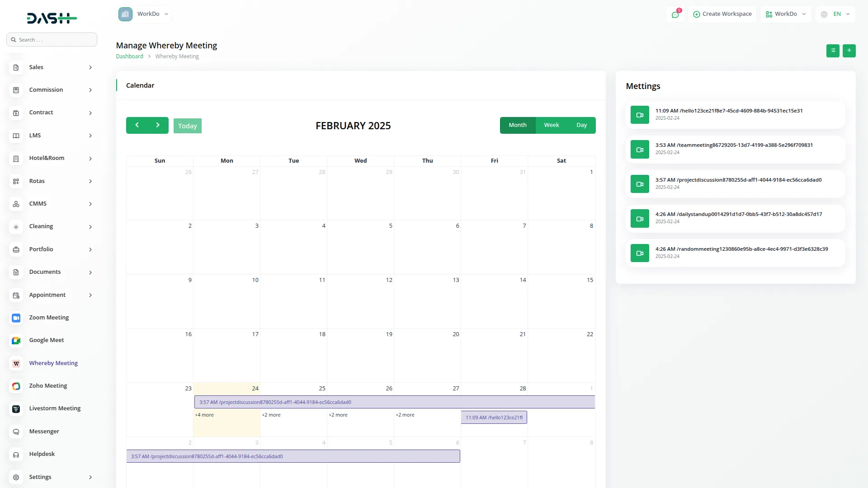Open Helpdesk from the sidebar
The width and height of the screenshot is (868, 488).
[x=42, y=454]
